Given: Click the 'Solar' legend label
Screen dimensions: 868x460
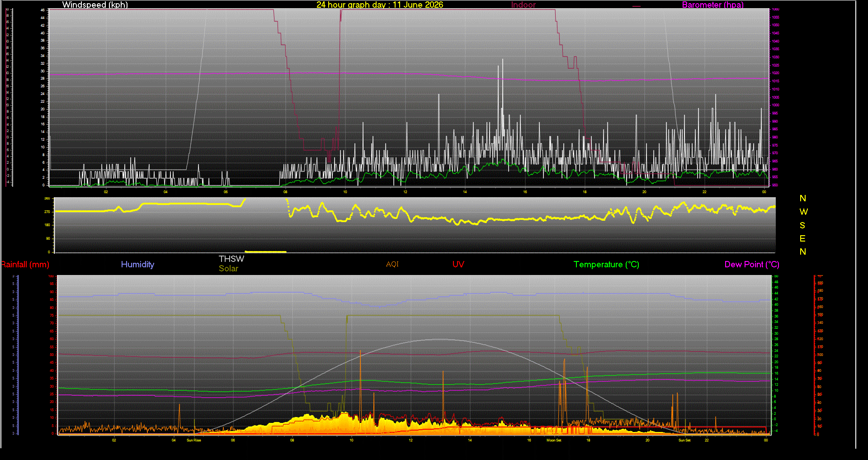Looking at the screenshot, I should click(228, 268).
